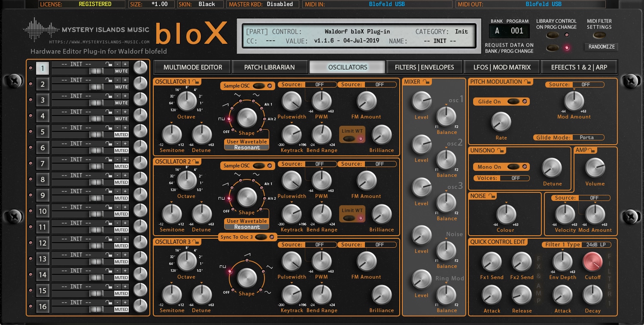
Task: Open the Unisono Voices dropdown
Action: (x=516, y=178)
